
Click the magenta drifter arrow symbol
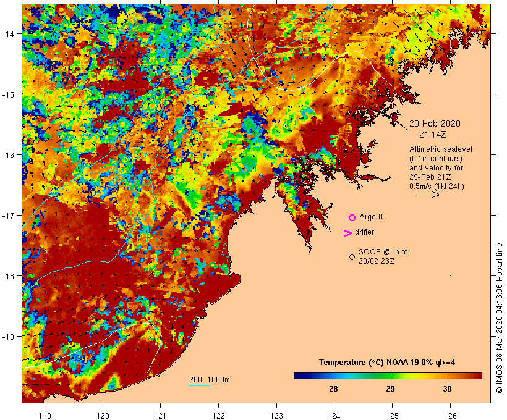pos(347,233)
